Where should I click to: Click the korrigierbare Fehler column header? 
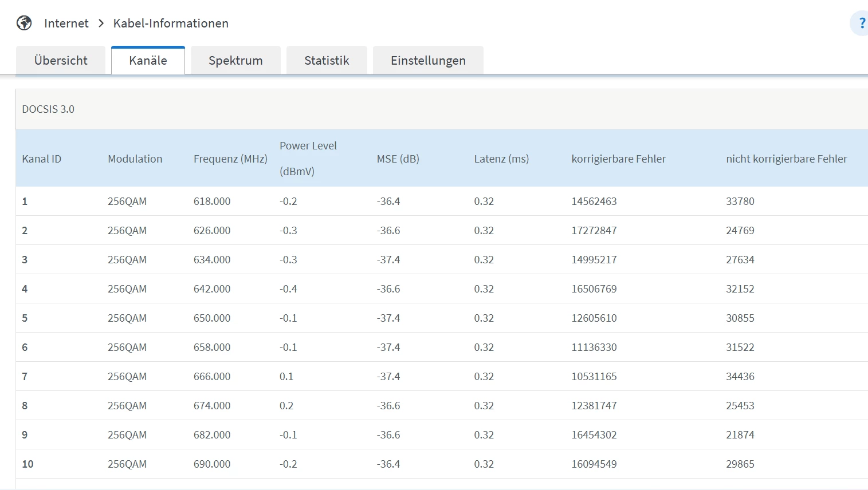tap(618, 159)
